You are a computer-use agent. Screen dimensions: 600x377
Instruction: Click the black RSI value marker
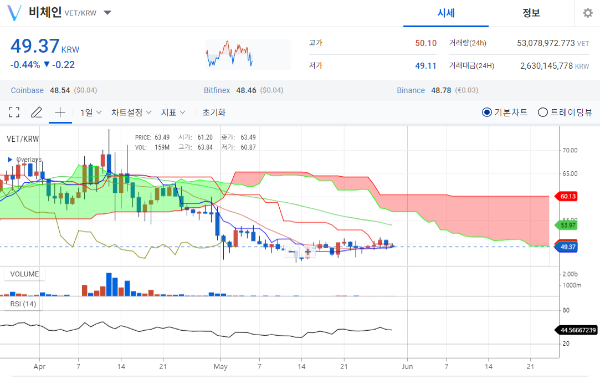(576, 330)
